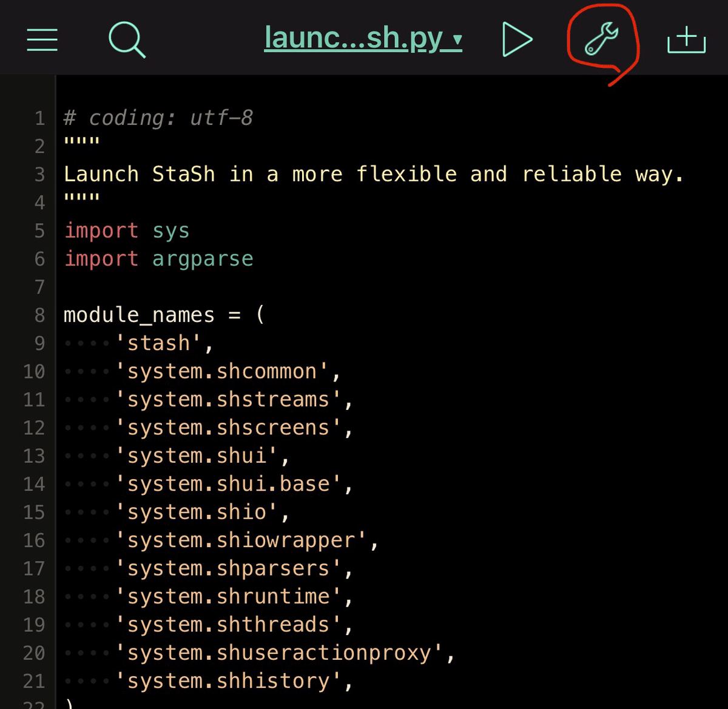Click the 'system.shcommon' string

(x=222, y=371)
